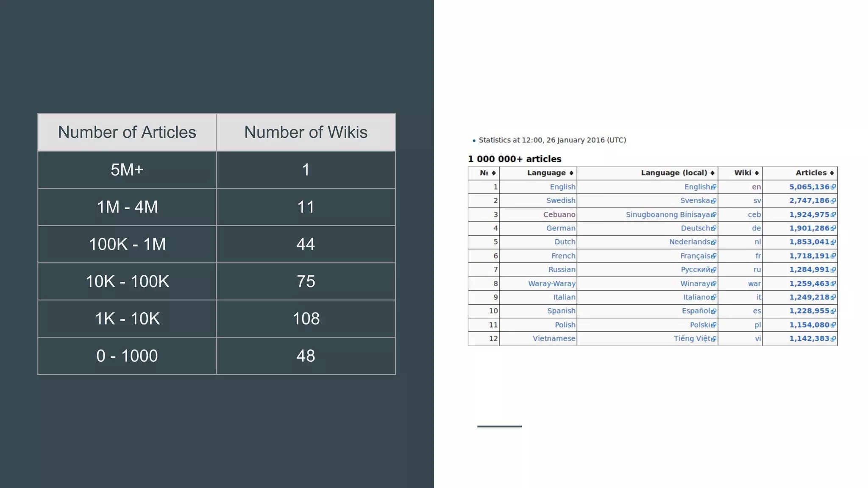Select the 'Number of Articles' header cell
Viewport: 868px width, 488px height.
pos(127,132)
